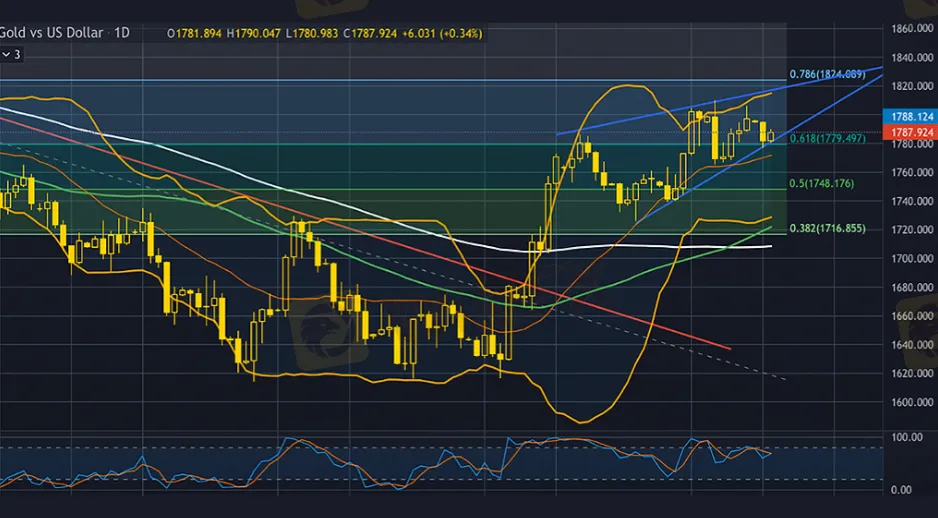
Task: Click the 0.00 oscillator scale label
Action: pos(900,489)
